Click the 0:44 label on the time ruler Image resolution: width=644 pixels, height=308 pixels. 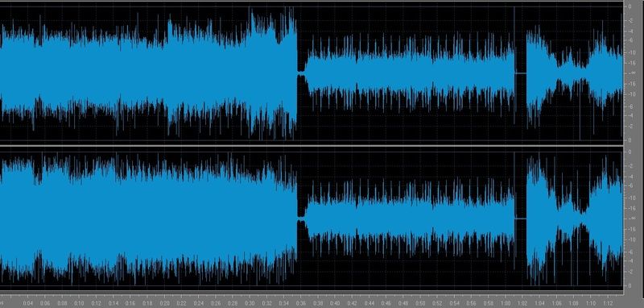369,303
